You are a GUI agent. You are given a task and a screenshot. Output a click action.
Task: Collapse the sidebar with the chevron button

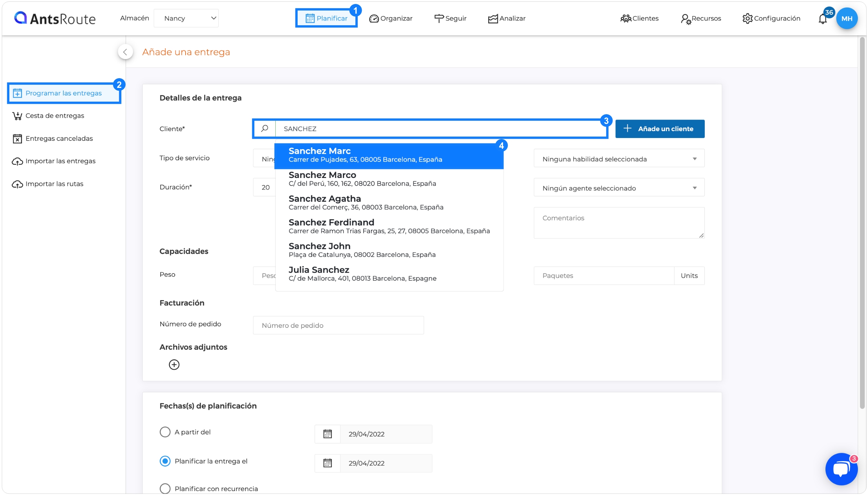[125, 52]
